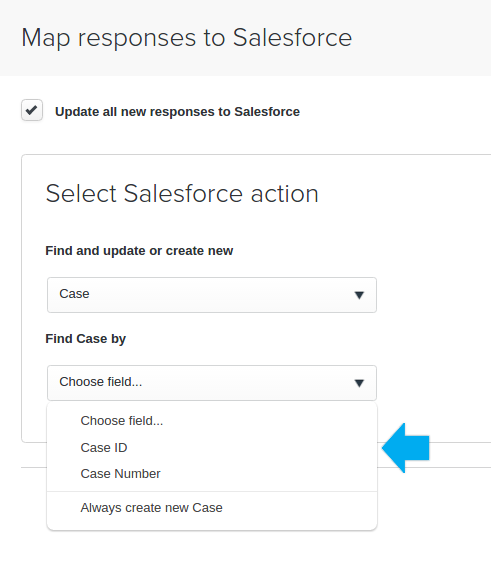Click the Select Salesforce action title

[182, 193]
